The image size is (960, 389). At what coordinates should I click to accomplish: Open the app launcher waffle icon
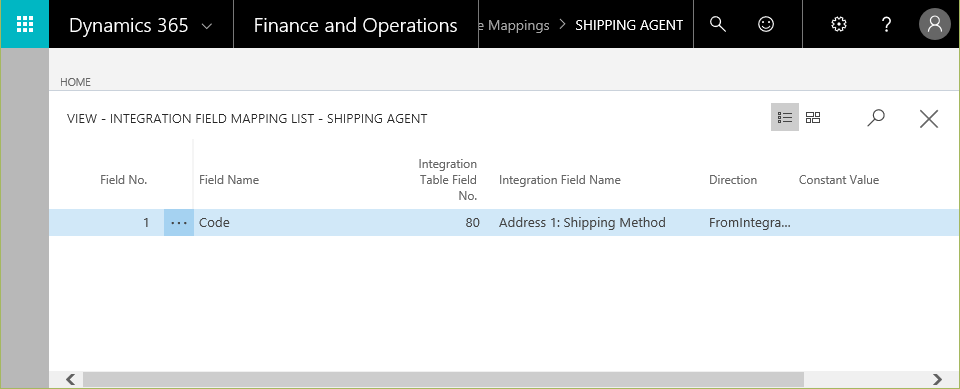24,24
